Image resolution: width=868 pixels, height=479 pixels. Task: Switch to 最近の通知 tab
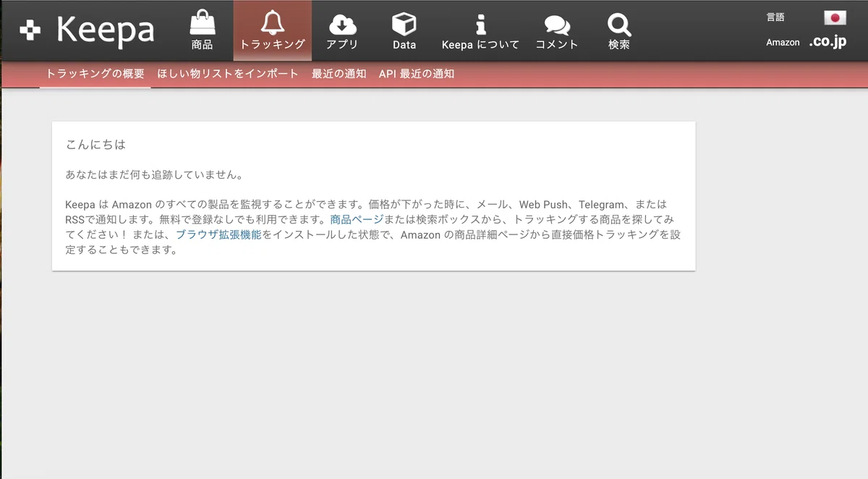tap(339, 74)
